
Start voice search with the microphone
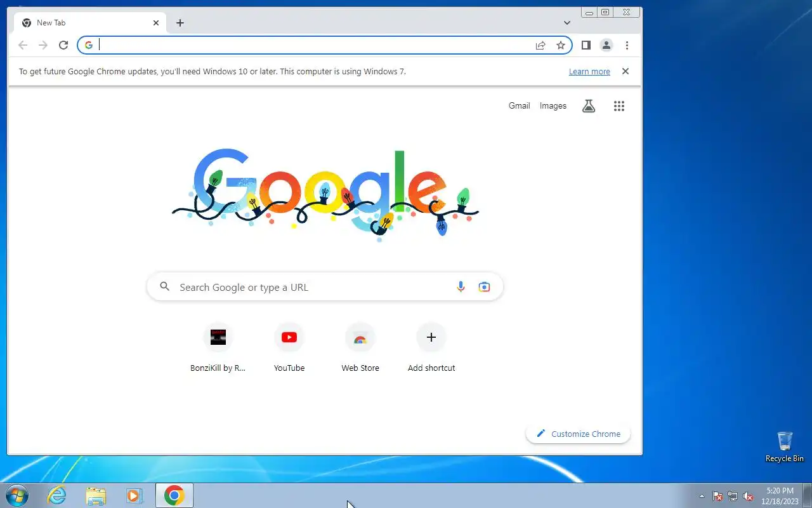coord(461,287)
